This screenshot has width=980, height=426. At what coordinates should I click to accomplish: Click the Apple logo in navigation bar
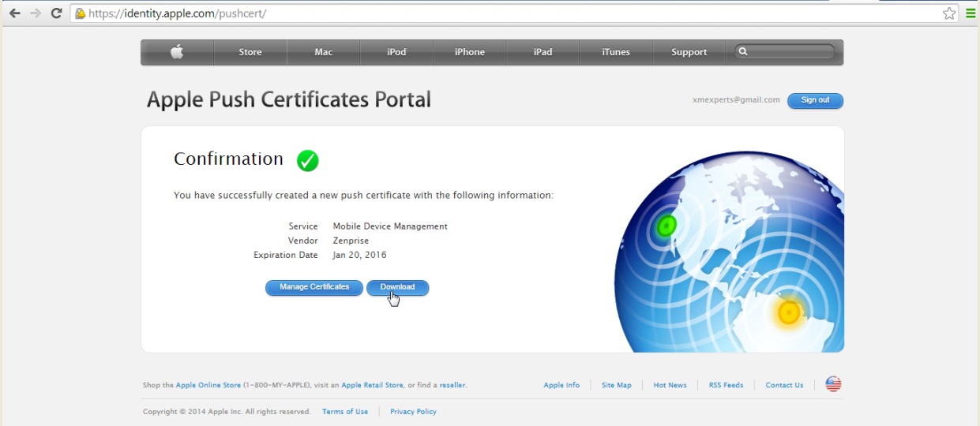tap(177, 52)
